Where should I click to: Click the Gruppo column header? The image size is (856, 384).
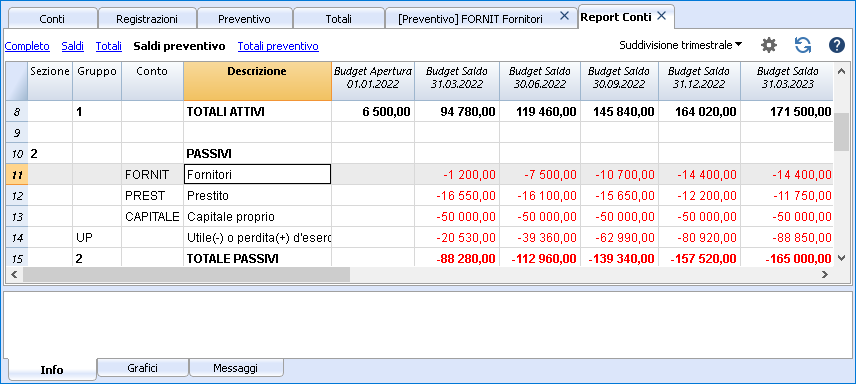[97, 81]
